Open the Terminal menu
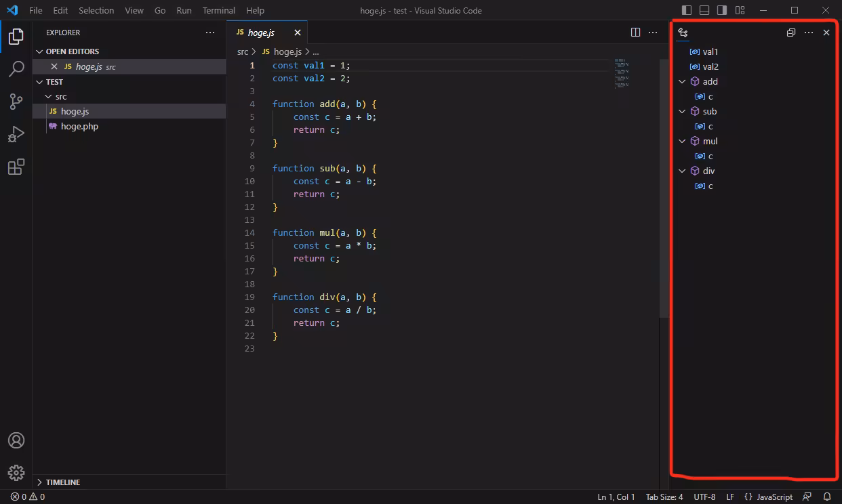Image resolution: width=842 pixels, height=504 pixels. [219, 10]
